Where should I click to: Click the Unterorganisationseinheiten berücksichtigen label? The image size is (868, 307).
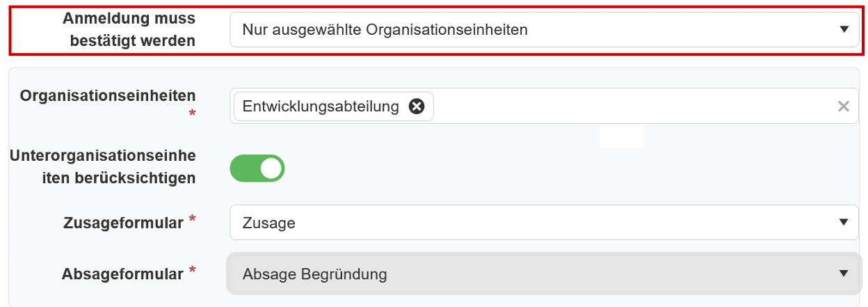[x=103, y=167]
